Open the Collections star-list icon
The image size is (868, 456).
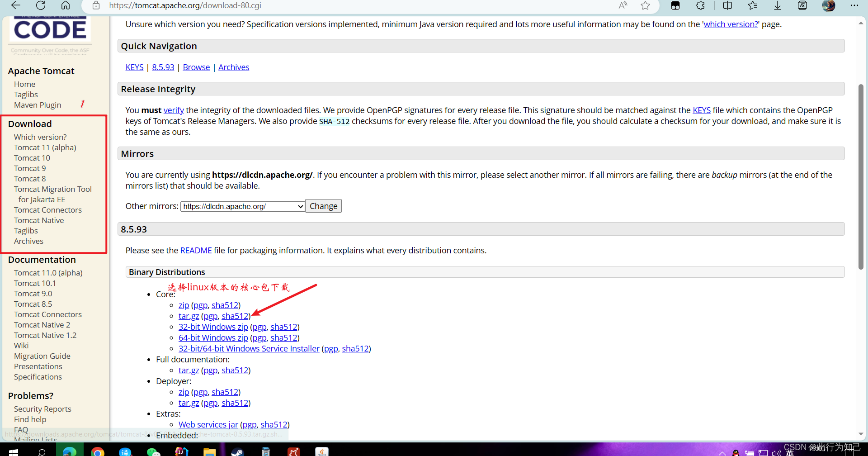tap(752, 6)
